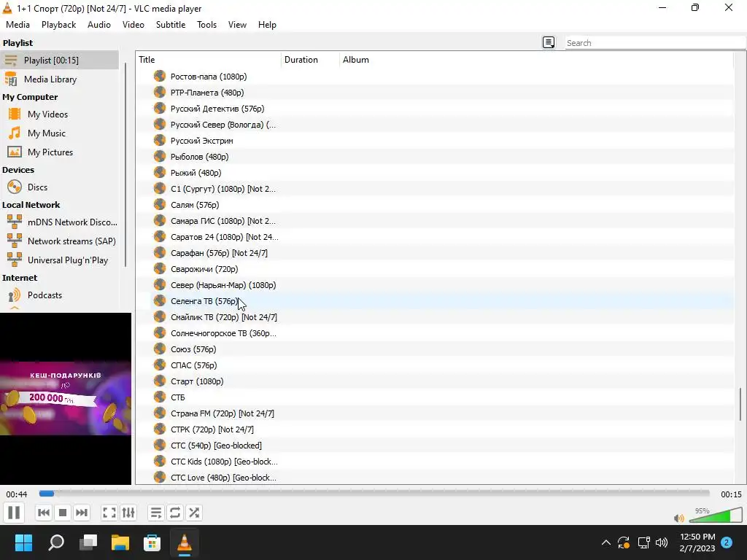
Task: Open the Video menu
Action: (133, 25)
